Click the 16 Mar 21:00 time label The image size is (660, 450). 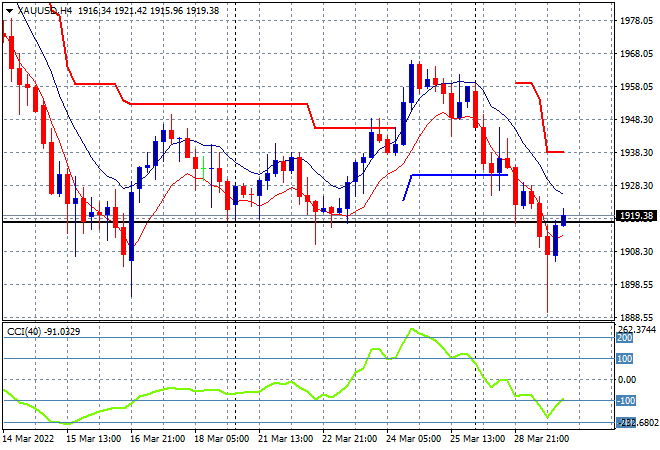click(x=157, y=439)
